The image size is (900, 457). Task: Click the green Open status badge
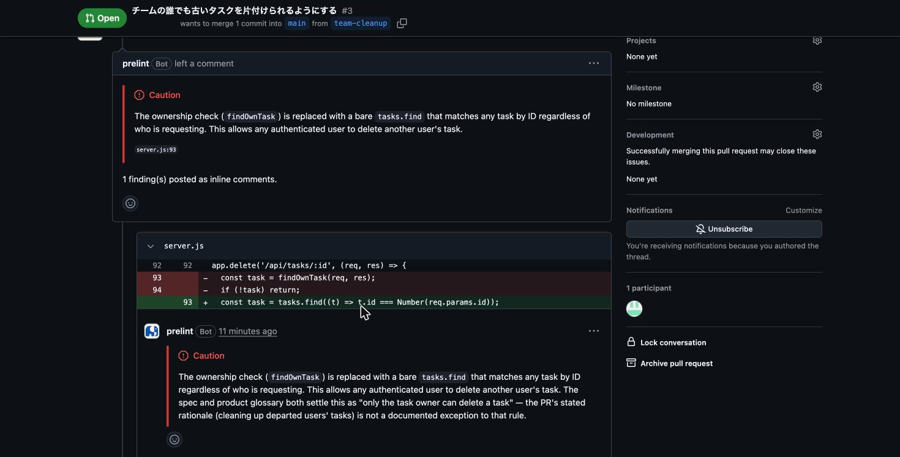[x=102, y=18]
